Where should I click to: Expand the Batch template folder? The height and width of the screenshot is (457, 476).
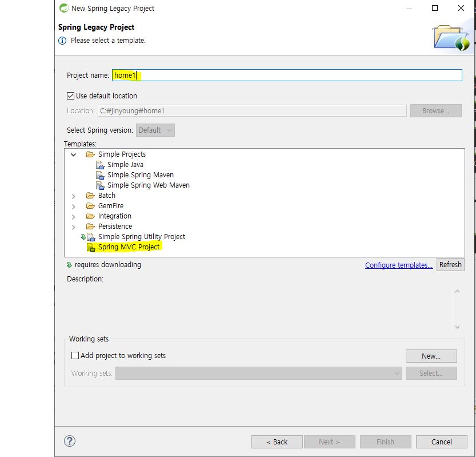pyautogui.click(x=74, y=196)
